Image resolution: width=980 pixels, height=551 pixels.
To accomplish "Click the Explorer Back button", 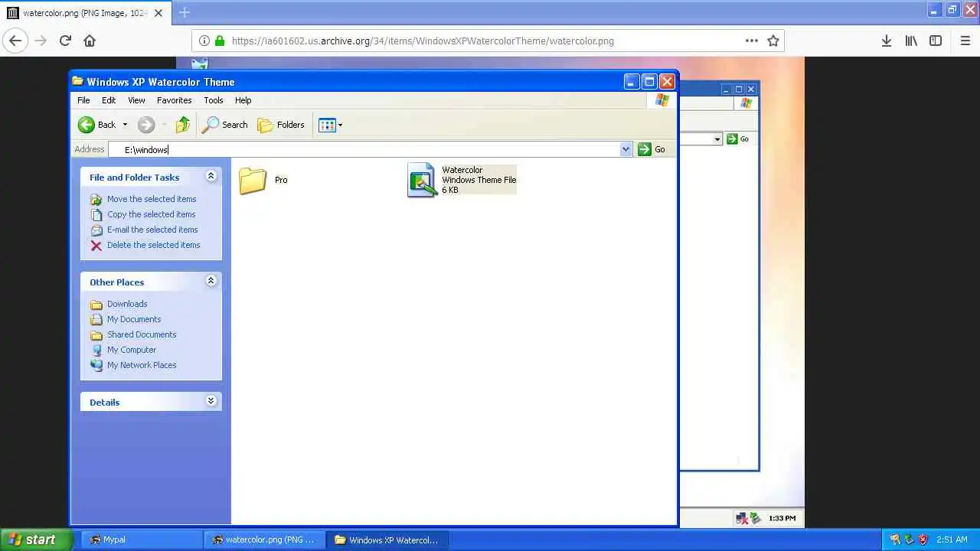I will [97, 125].
